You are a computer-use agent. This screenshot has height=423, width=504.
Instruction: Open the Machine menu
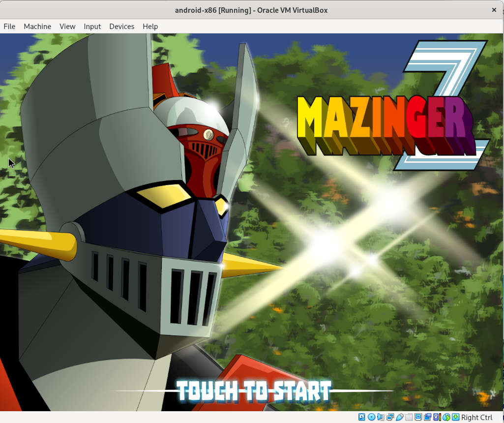pyautogui.click(x=37, y=27)
